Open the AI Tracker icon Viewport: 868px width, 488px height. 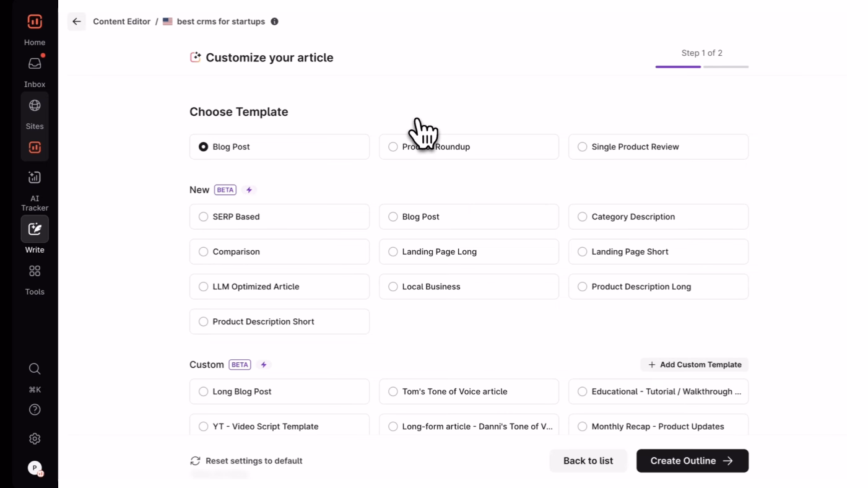[35, 178]
